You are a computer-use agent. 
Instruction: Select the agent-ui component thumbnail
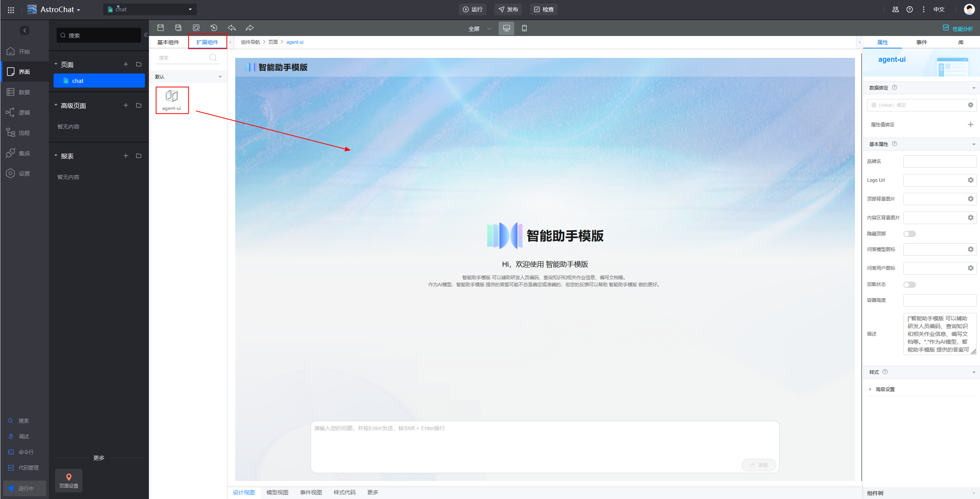point(172,101)
